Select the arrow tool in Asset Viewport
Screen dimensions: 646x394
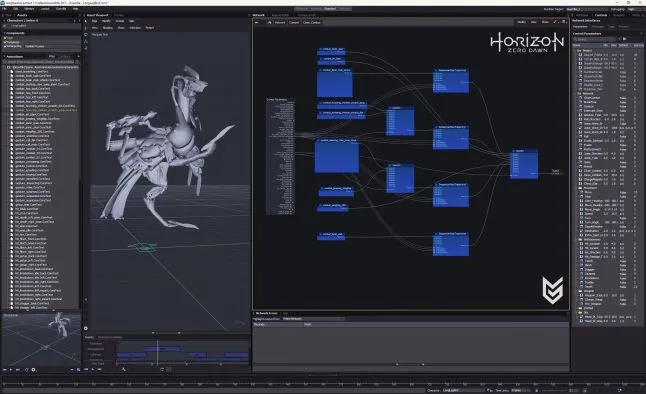click(86, 21)
